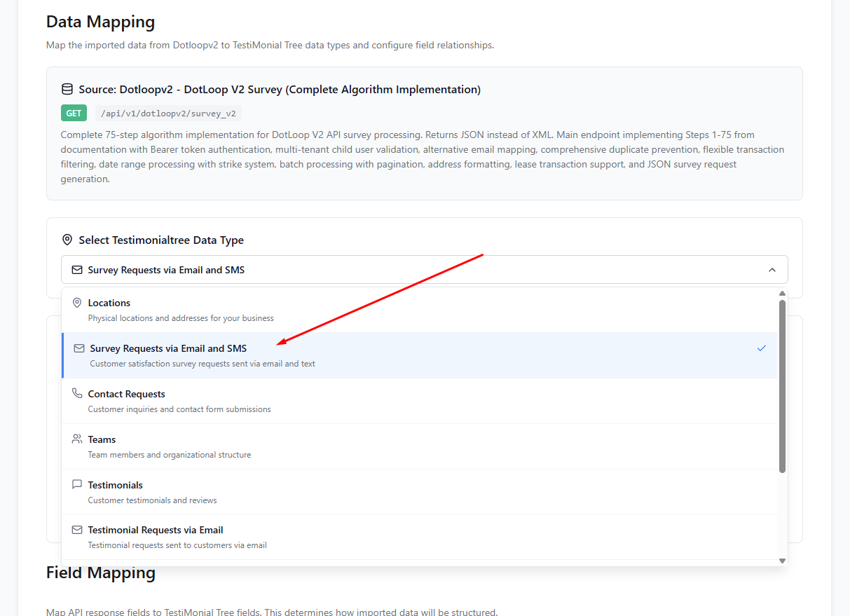
Task: Click the green GET method badge
Action: 74,113
